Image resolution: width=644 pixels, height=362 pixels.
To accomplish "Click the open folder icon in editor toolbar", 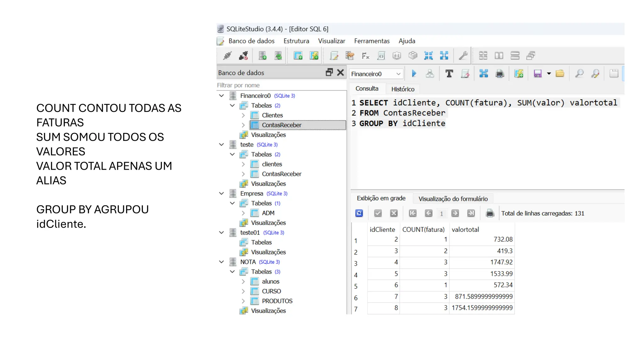I will (560, 74).
